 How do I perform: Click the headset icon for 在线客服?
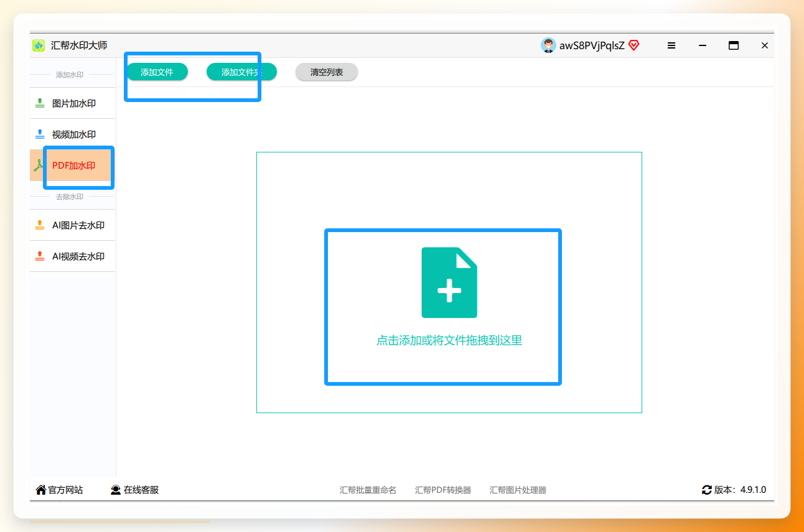click(116, 490)
